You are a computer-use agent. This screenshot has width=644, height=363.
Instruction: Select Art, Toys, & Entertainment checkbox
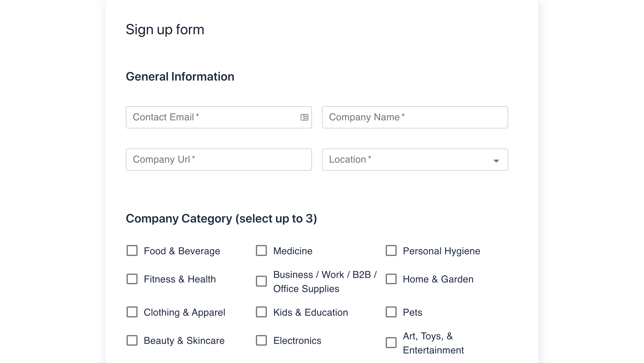click(391, 343)
